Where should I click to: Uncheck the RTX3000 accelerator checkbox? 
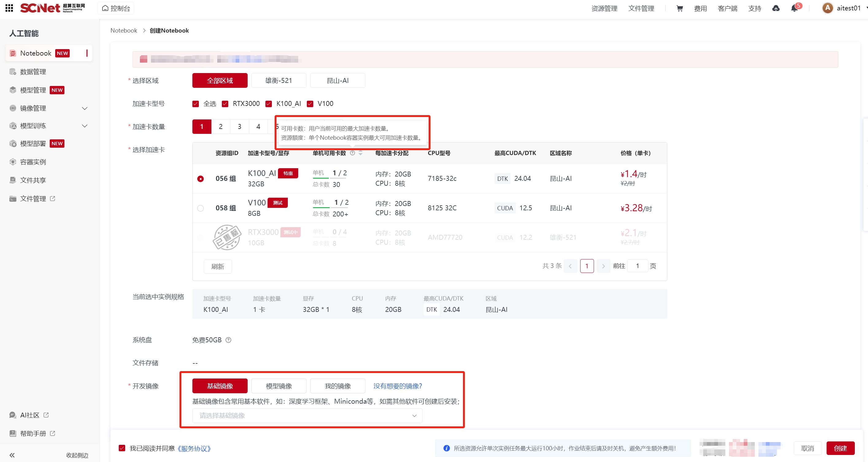225,104
